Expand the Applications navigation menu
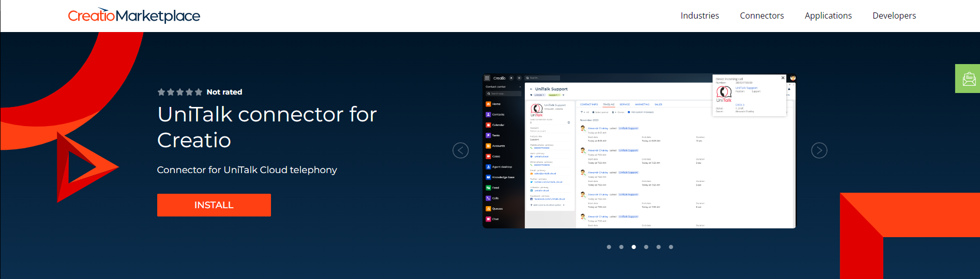The width and height of the screenshot is (980, 279). [x=828, y=16]
